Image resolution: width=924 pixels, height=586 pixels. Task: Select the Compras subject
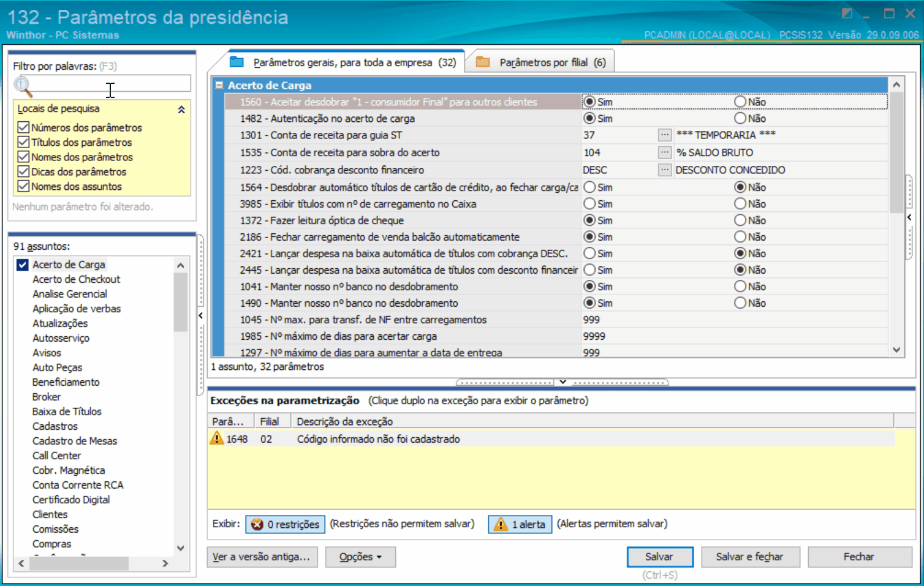pyautogui.click(x=51, y=544)
